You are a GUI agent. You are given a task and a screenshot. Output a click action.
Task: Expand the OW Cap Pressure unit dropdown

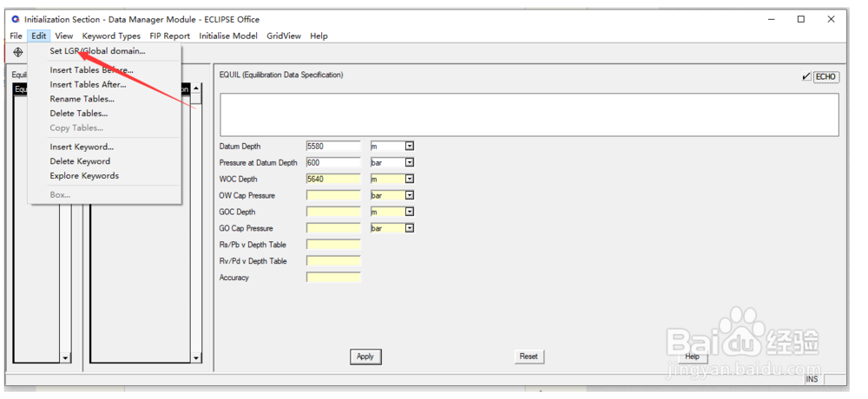[x=410, y=195]
